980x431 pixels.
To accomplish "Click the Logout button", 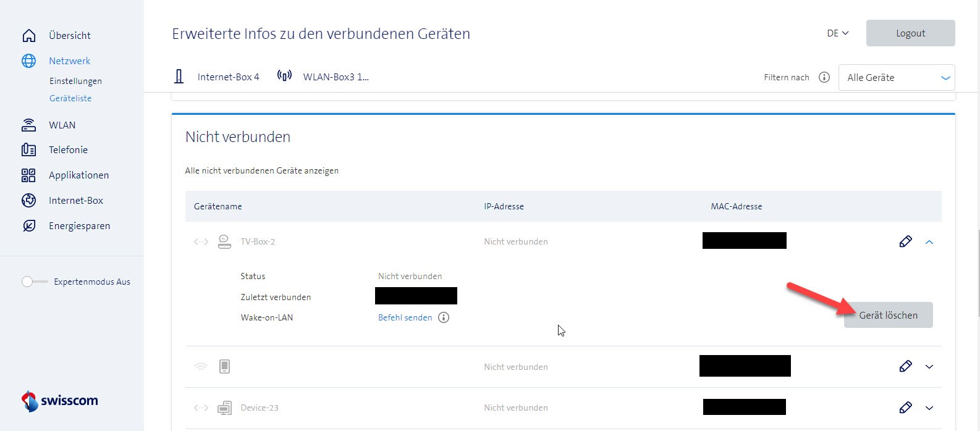I will pos(910,33).
